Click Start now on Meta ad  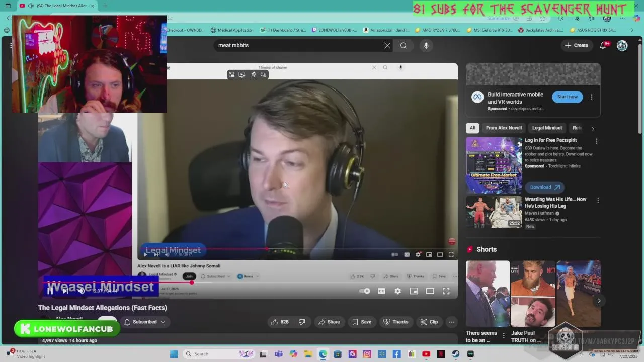pyautogui.click(x=567, y=97)
